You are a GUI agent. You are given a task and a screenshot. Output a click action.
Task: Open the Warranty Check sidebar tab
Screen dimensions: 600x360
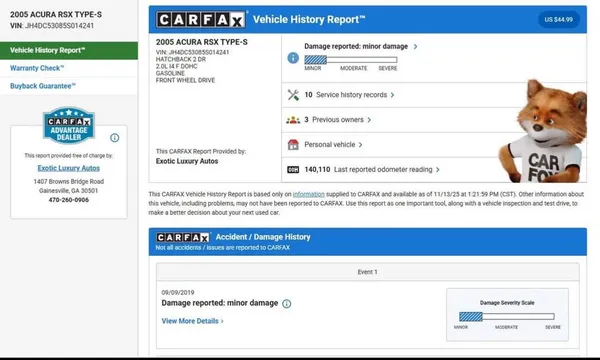(69, 68)
